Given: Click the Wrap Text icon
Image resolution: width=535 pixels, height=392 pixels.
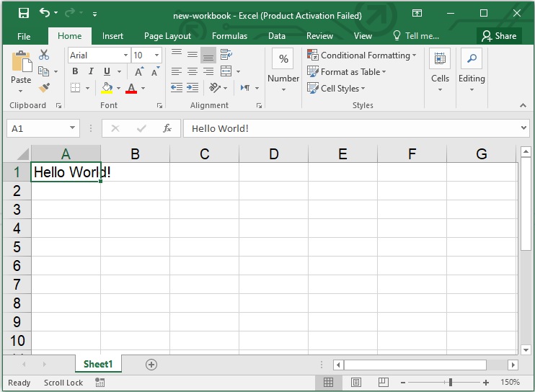Looking at the screenshot, I should click(226, 55).
